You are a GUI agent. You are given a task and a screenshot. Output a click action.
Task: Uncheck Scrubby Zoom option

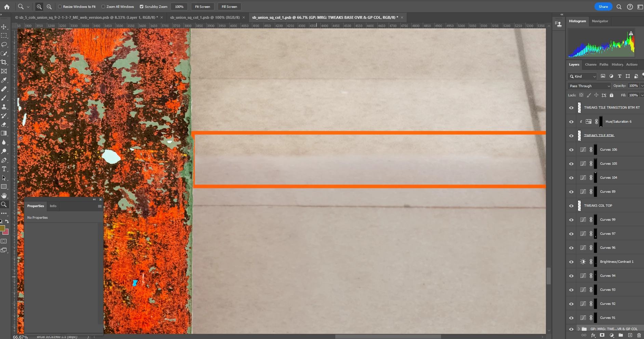tap(142, 6)
